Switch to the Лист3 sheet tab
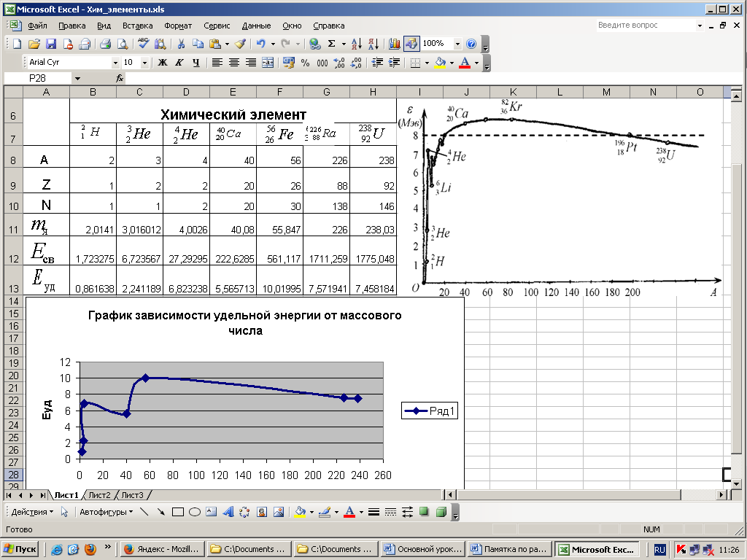Image resolution: width=747 pixels, height=560 pixels. pos(132,495)
